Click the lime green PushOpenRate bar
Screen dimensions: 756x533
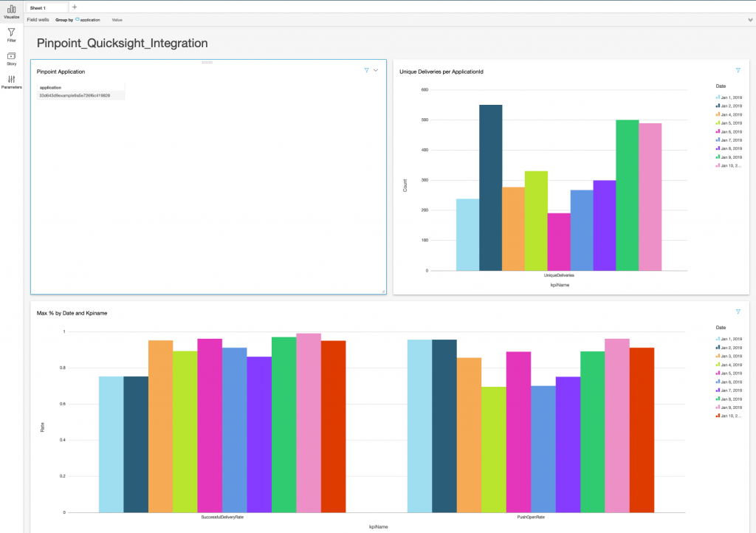coord(494,450)
